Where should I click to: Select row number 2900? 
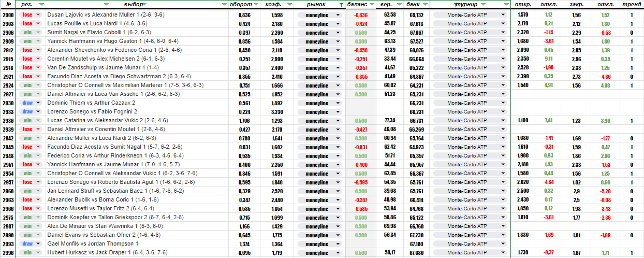[x=8, y=15]
